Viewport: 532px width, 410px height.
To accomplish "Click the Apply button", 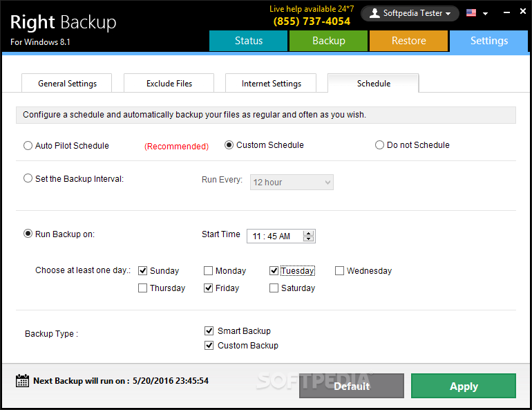I will [464, 386].
